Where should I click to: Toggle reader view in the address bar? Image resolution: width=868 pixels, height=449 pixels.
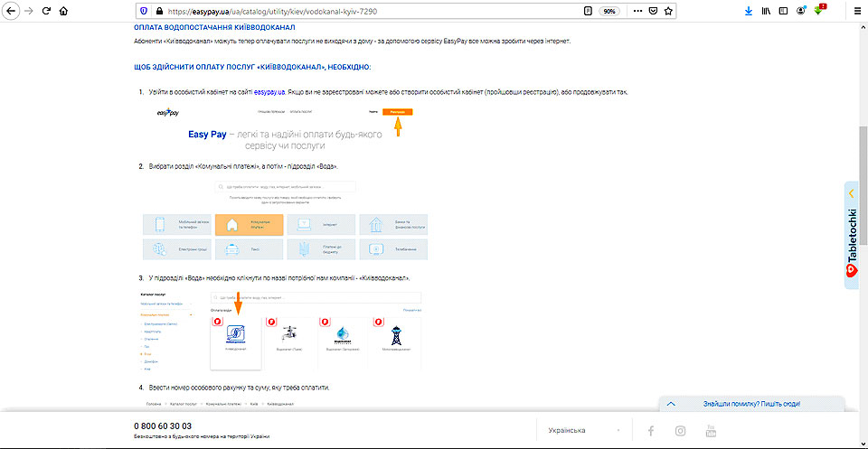point(588,11)
